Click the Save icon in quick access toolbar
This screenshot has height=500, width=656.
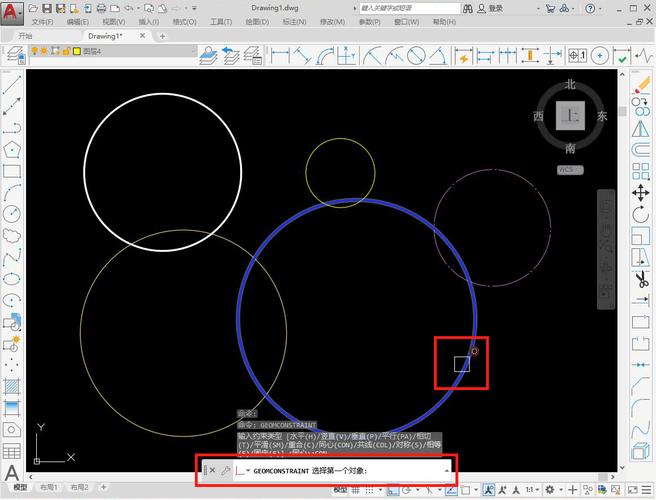pos(47,8)
